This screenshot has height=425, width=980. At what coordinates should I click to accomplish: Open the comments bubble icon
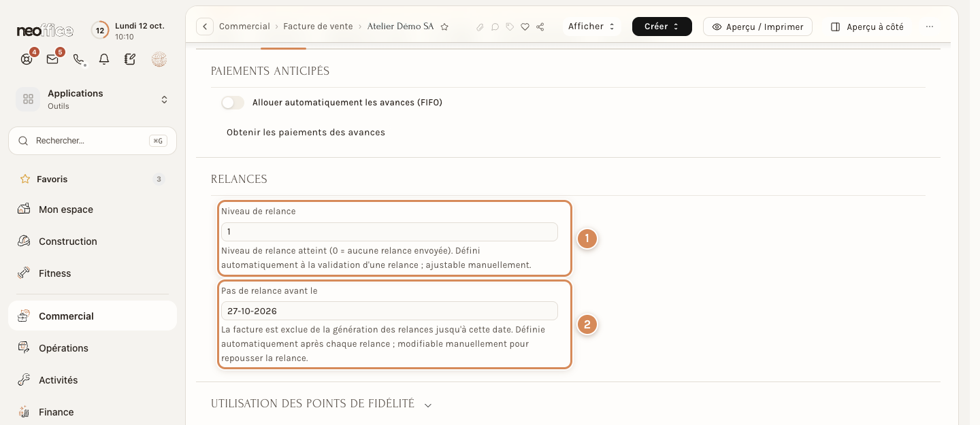point(495,27)
